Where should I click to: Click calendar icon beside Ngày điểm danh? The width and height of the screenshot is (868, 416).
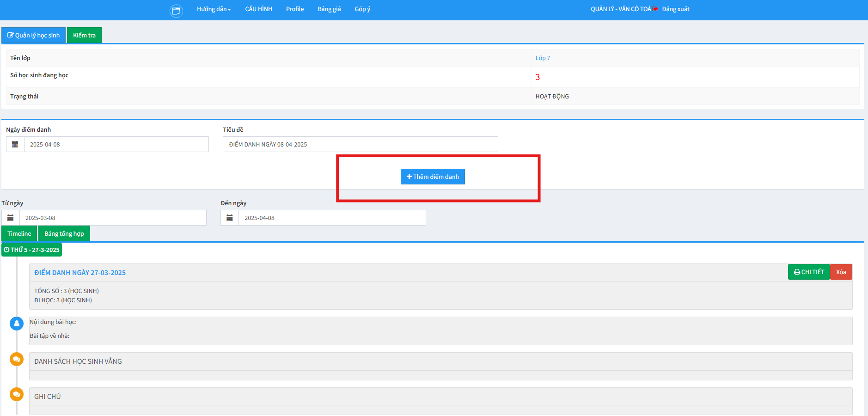click(15, 144)
